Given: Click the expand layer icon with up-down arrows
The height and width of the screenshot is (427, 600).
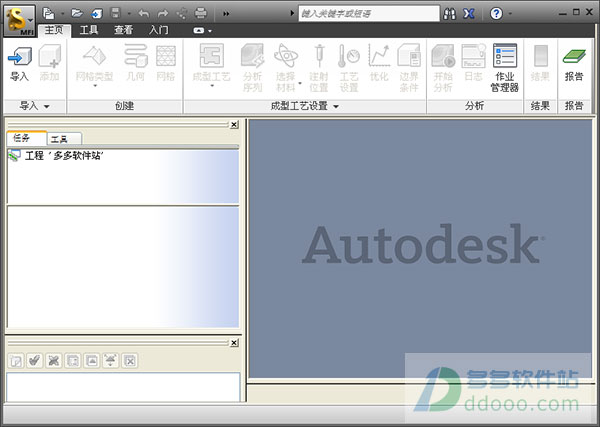Looking at the screenshot, I should (x=111, y=360).
